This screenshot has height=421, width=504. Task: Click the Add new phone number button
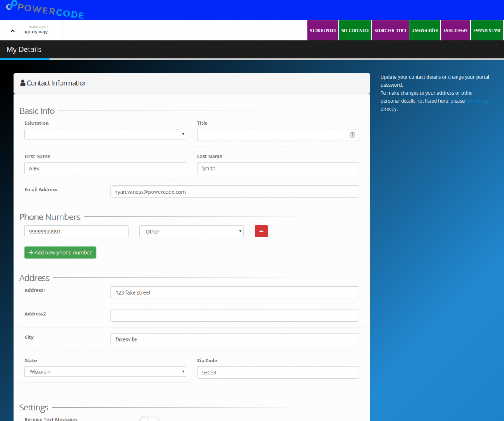tap(60, 252)
